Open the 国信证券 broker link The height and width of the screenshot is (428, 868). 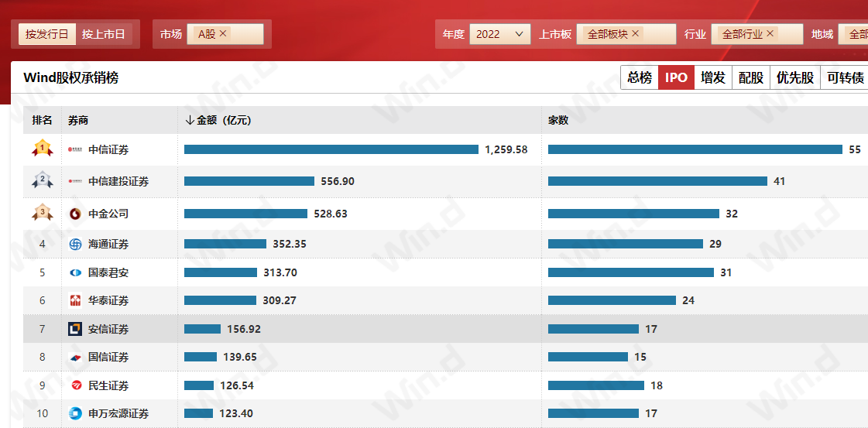point(108,357)
